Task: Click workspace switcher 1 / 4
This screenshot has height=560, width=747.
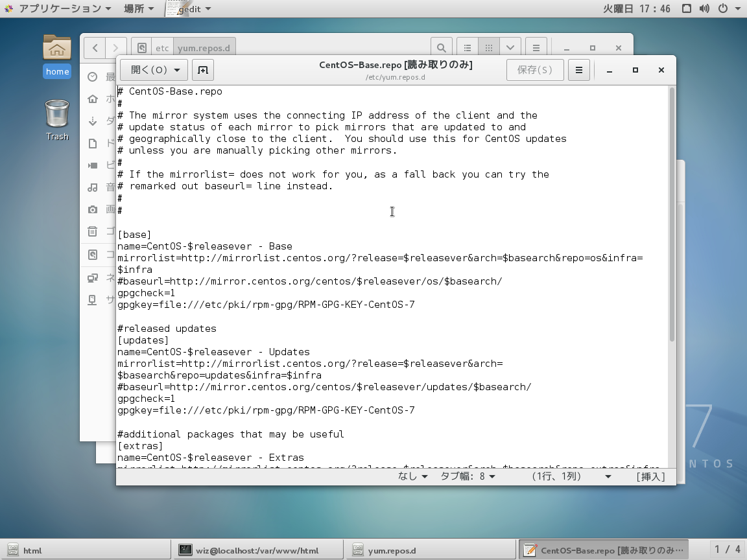Action: pyautogui.click(x=728, y=550)
